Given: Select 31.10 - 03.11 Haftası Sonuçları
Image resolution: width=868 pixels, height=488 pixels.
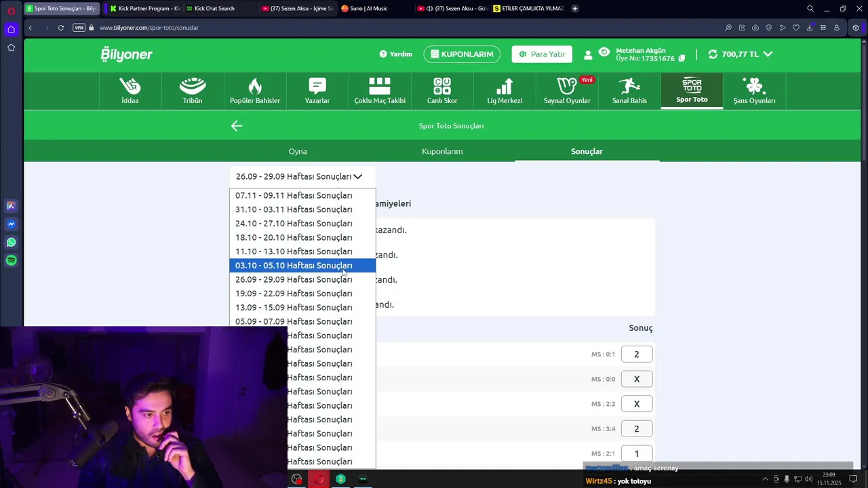Looking at the screenshot, I should [302, 209].
